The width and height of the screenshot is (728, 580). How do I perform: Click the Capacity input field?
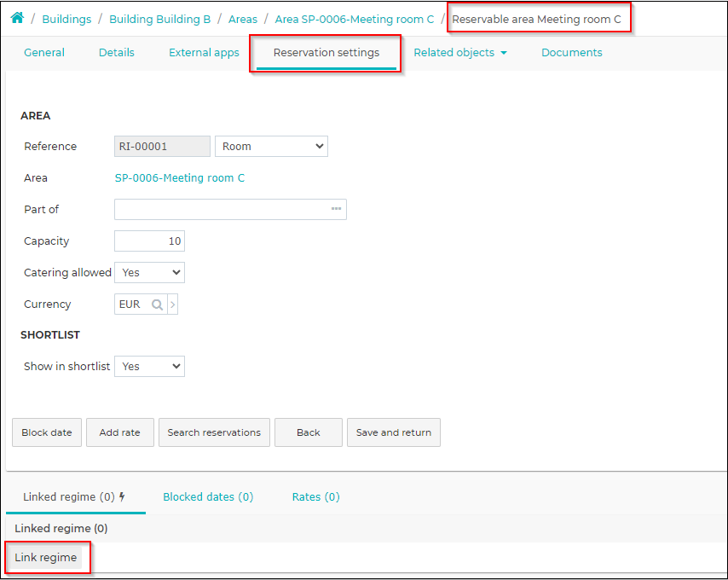point(149,241)
